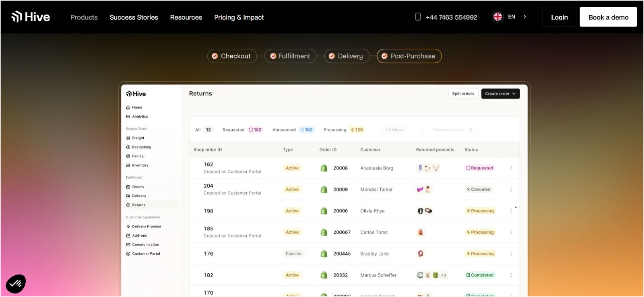Select the Checkout step pill

tap(232, 56)
